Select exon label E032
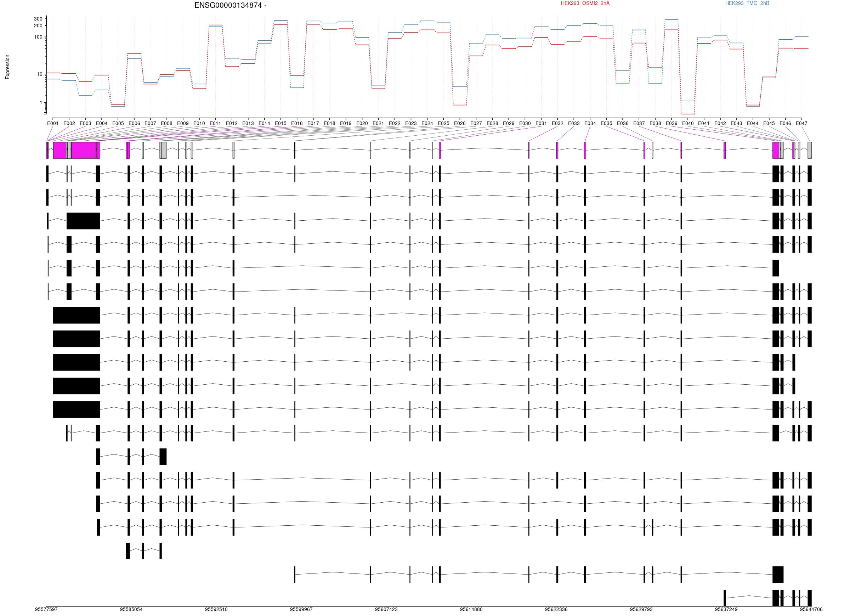Screen dimensions: 850x616 [x=558, y=123]
